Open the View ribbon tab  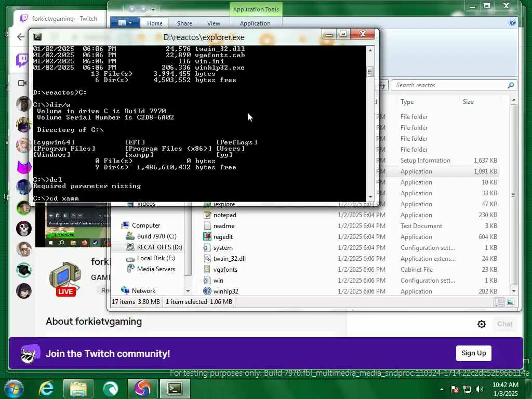[214, 23]
